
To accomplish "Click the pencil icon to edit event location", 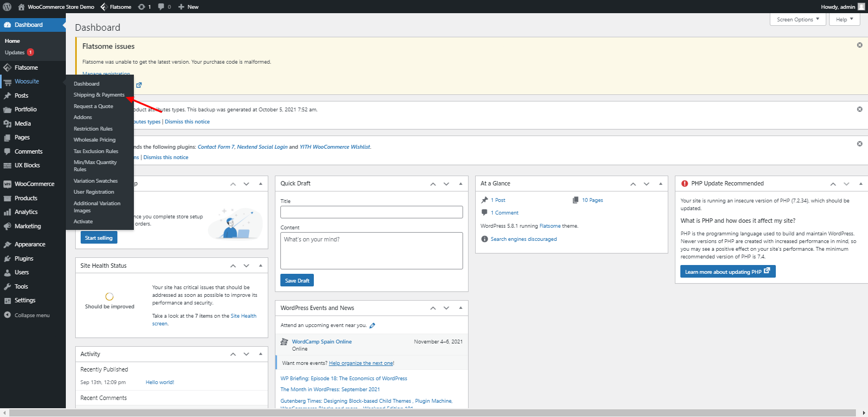I will pos(373,325).
